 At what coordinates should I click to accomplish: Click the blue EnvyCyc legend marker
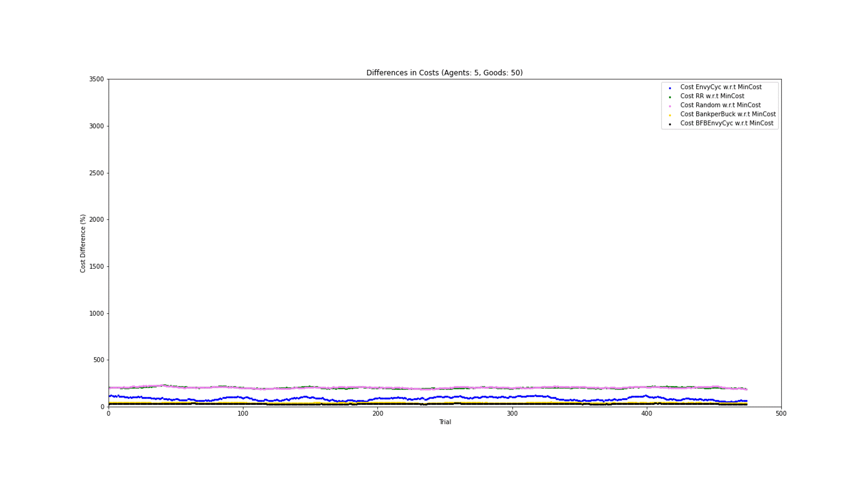[670, 88]
